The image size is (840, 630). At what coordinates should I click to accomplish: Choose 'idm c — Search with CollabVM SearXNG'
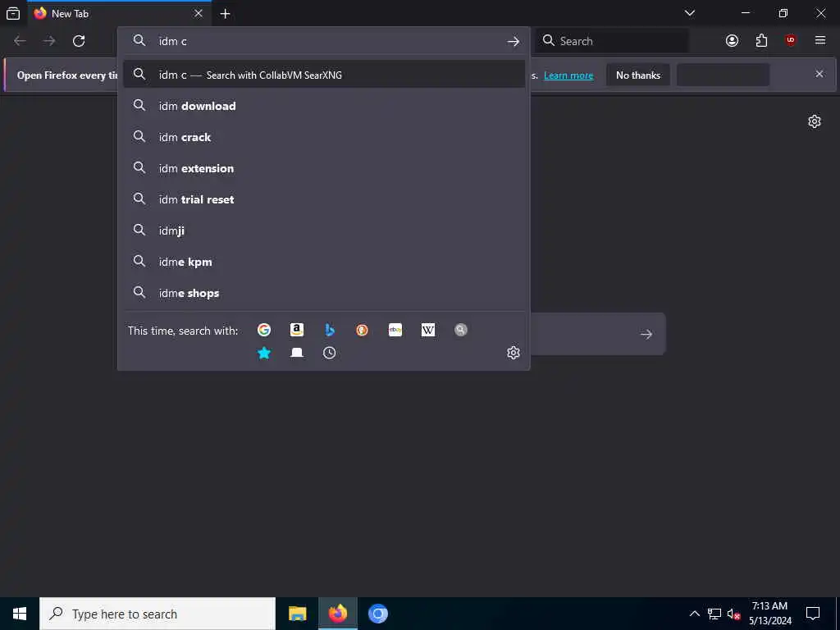(323, 75)
